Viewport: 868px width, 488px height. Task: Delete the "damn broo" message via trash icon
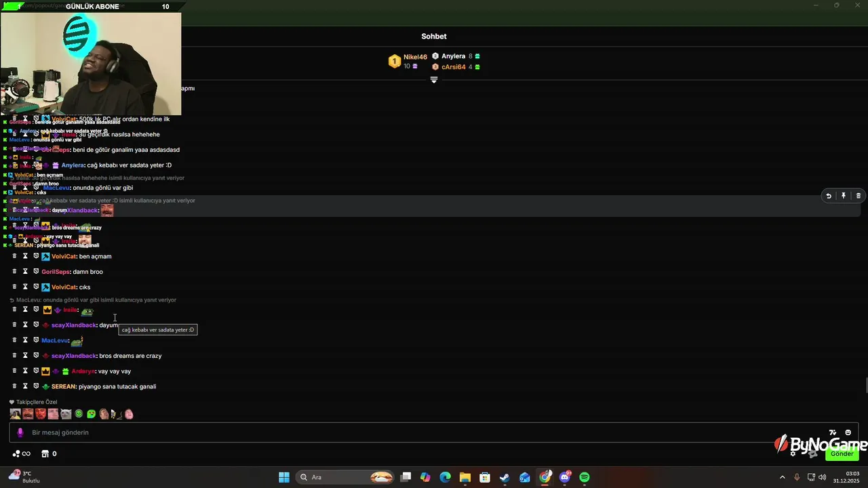pos(14,272)
